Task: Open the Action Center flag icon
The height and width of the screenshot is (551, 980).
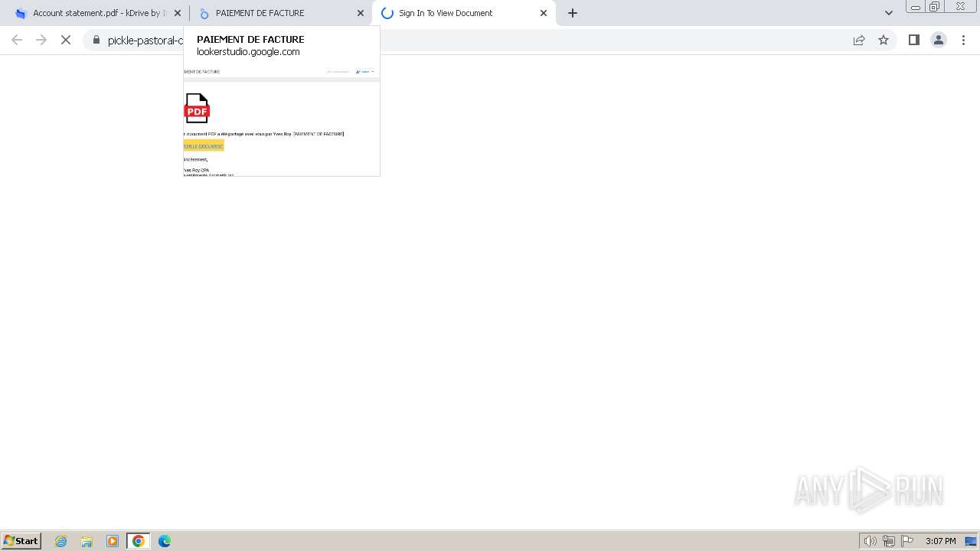Action: pos(907,541)
